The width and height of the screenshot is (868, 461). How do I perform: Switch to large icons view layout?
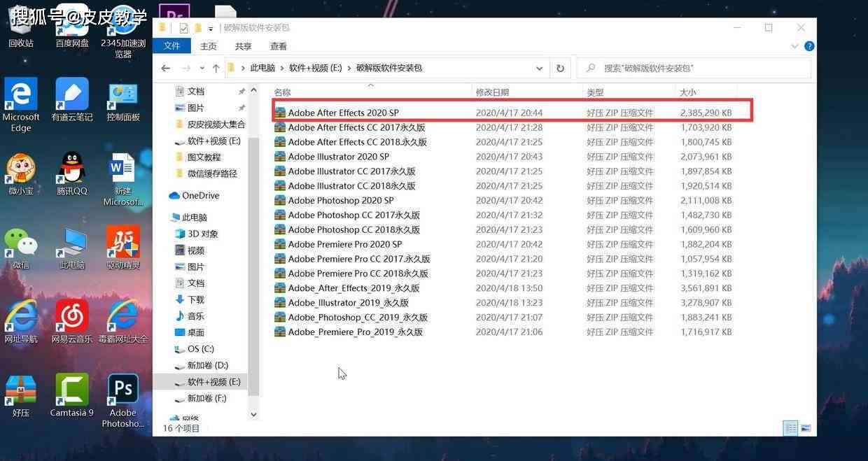806,428
